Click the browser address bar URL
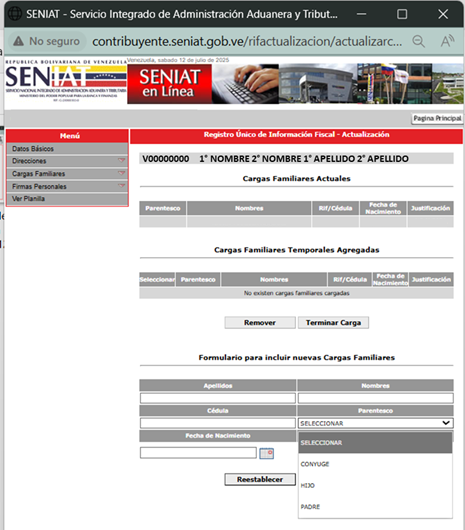465x530 pixels. [x=247, y=41]
